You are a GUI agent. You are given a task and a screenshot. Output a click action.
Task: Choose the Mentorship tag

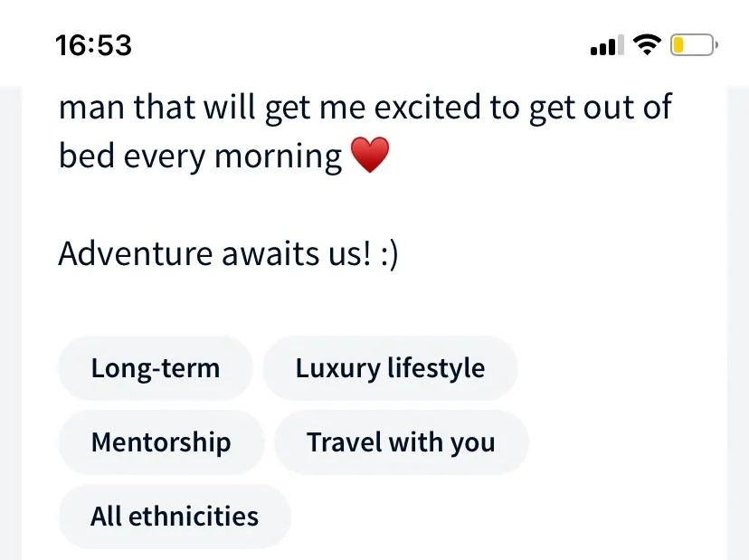[x=161, y=442]
